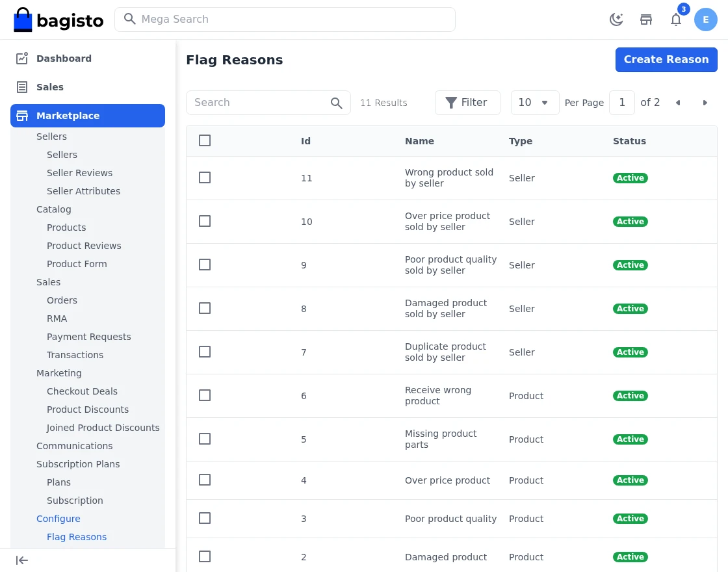
Task: Open Product Form submenu
Action: (77, 264)
